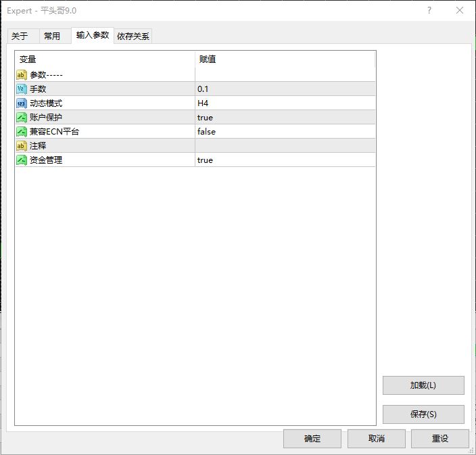Select the 手数 value field 0.1
The height and width of the screenshot is (455, 476).
click(284, 89)
